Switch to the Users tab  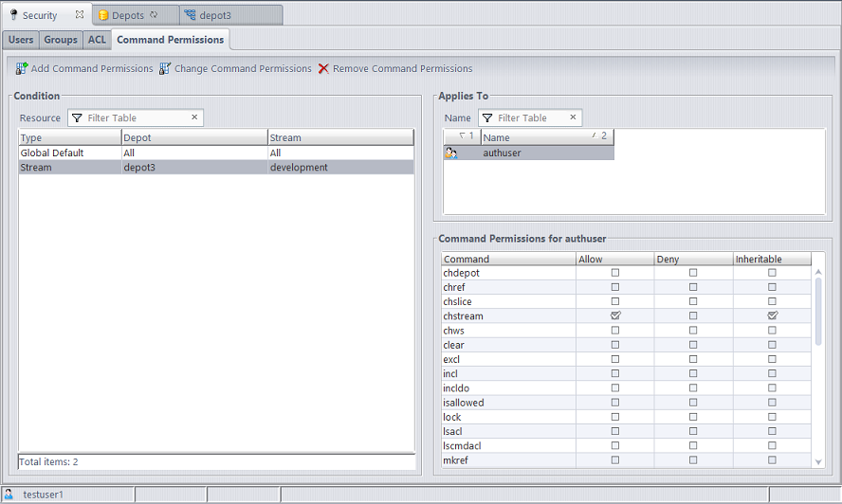(x=21, y=40)
